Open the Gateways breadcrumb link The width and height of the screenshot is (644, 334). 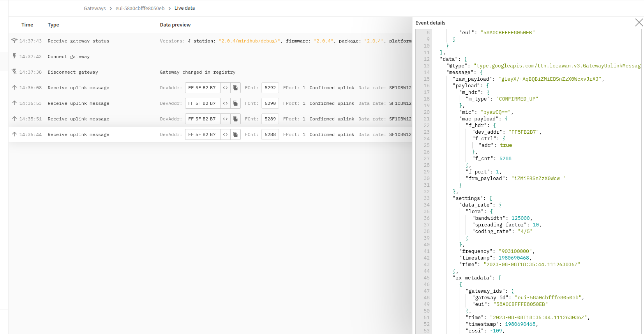95,8
